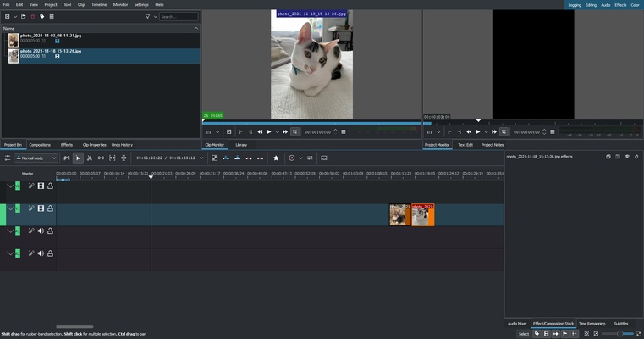Open the Project menu

tap(51, 4)
